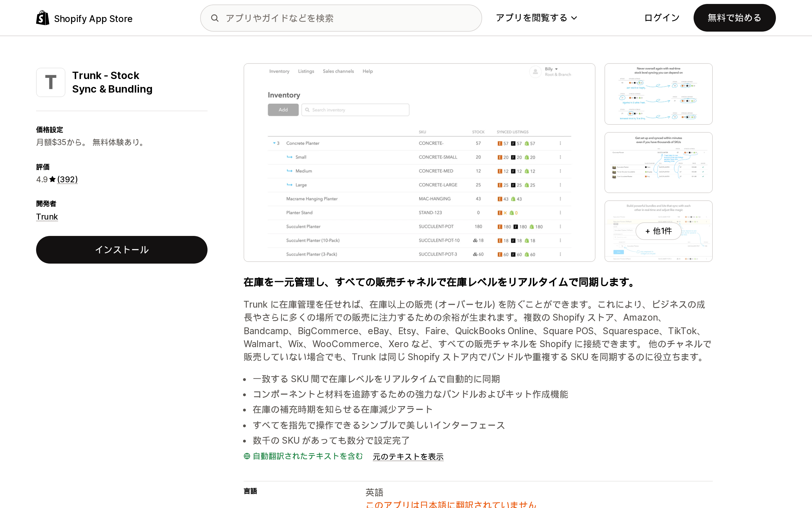The height and width of the screenshot is (508, 812).
Task: Open the (392) reviews link
Action: point(67,179)
